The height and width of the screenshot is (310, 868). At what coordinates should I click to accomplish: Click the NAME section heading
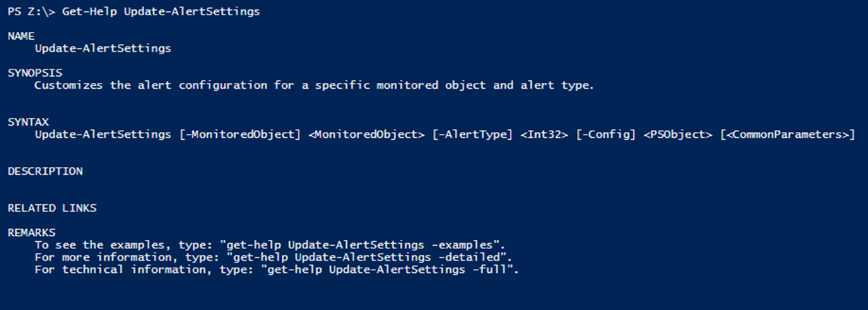coord(21,36)
